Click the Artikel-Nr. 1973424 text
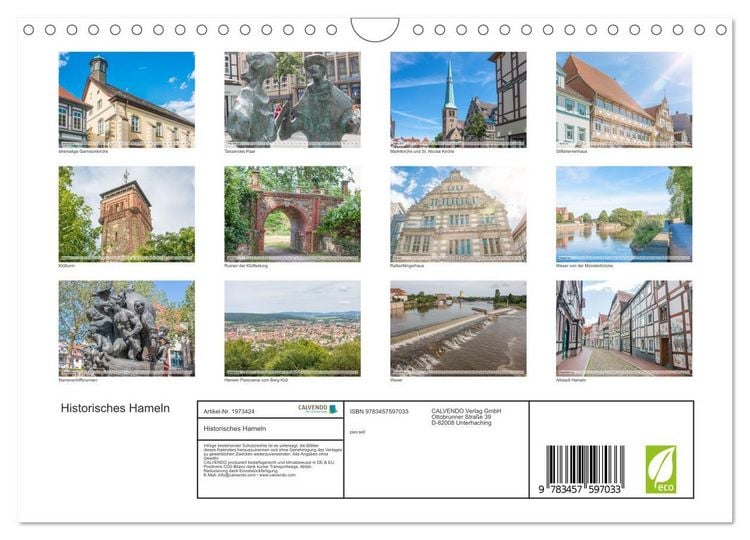The image size is (750, 540). click(x=229, y=411)
